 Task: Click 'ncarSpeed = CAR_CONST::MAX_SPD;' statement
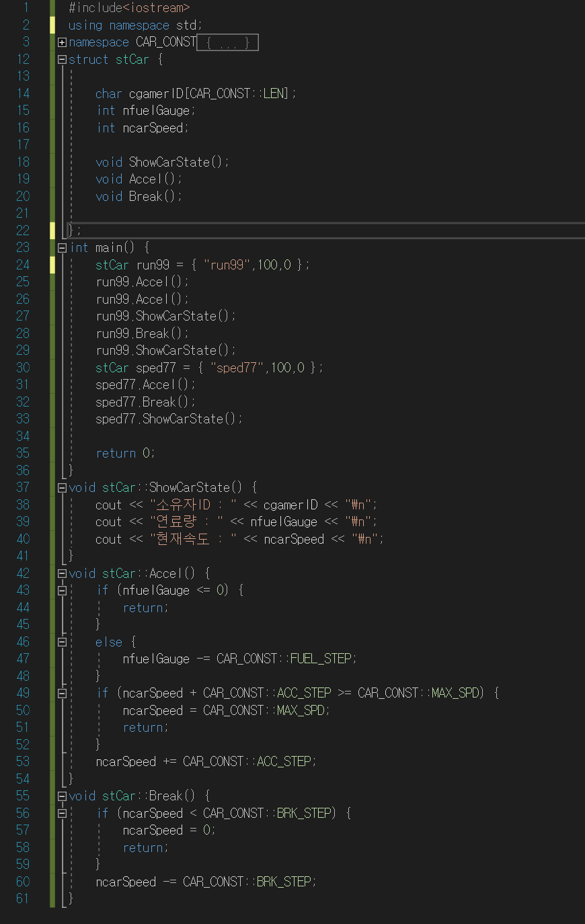pyautogui.click(x=226, y=711)
